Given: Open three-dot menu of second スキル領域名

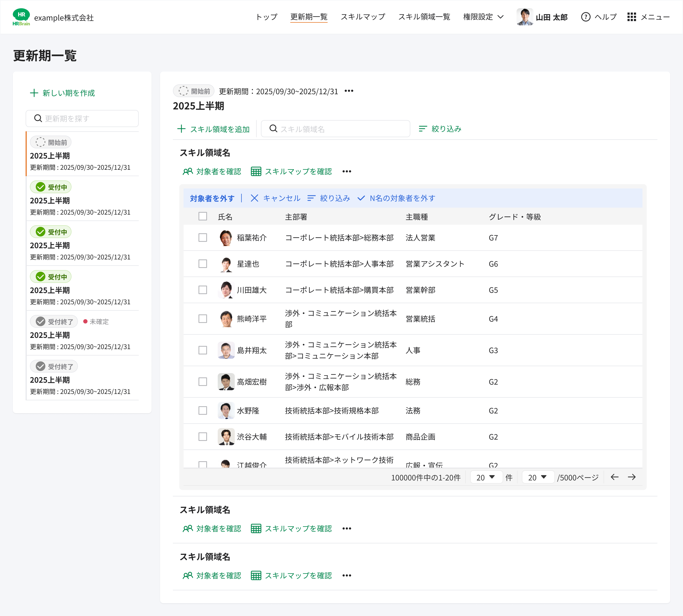Looking at the screenshot, I should pyautogui.click(x=347, y=529).
